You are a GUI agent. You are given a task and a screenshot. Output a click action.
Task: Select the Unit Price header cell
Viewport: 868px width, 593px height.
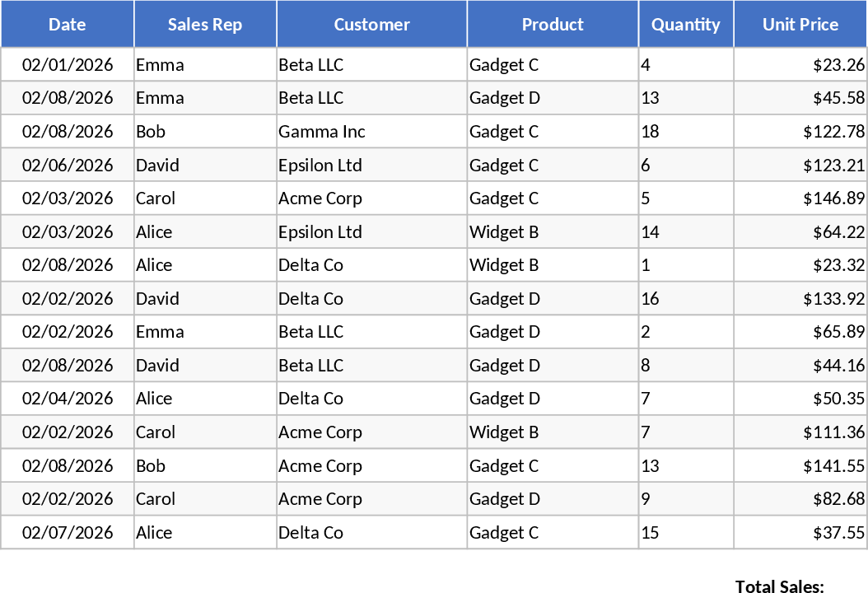[x=800, y=25]
